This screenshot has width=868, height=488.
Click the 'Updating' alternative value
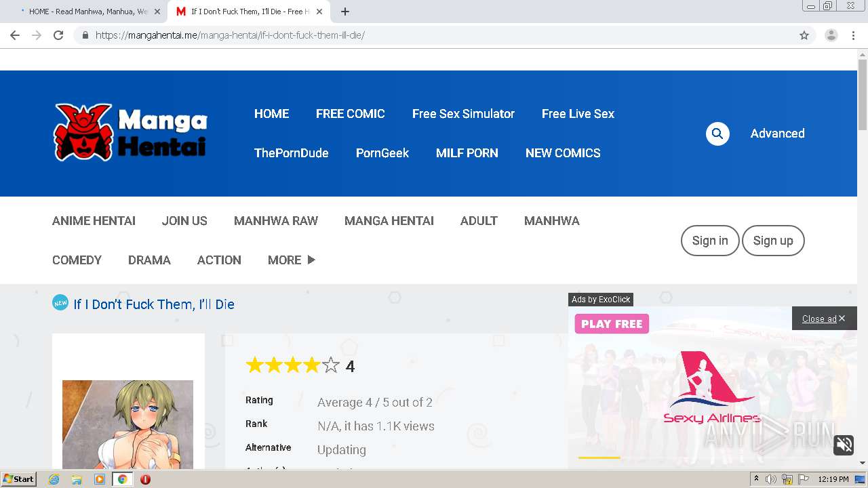pos(342,450)
